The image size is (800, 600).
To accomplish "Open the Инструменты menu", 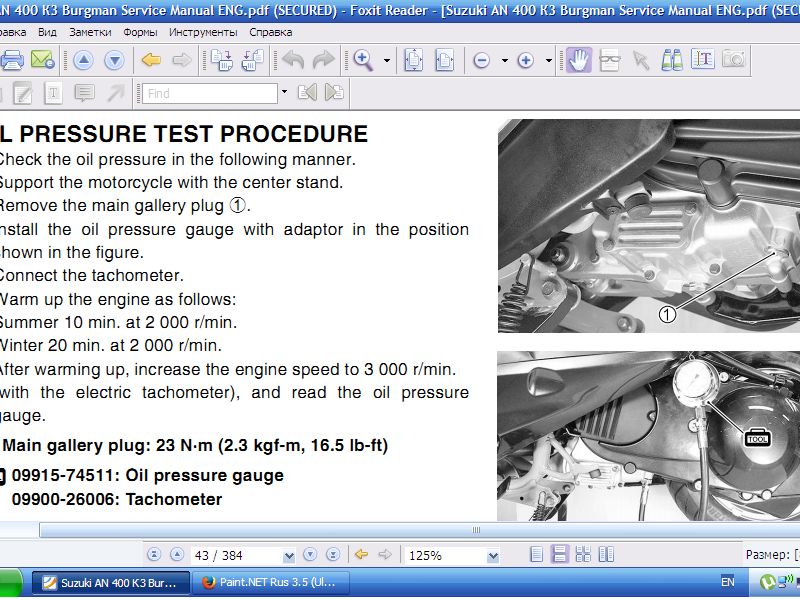I will click(x=203, y=32).
